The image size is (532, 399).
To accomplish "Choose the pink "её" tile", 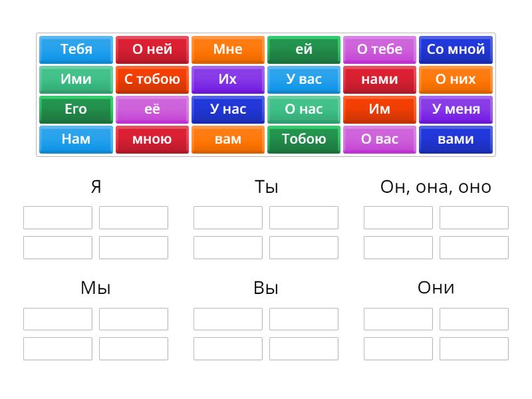I will [x=152, y=109].
